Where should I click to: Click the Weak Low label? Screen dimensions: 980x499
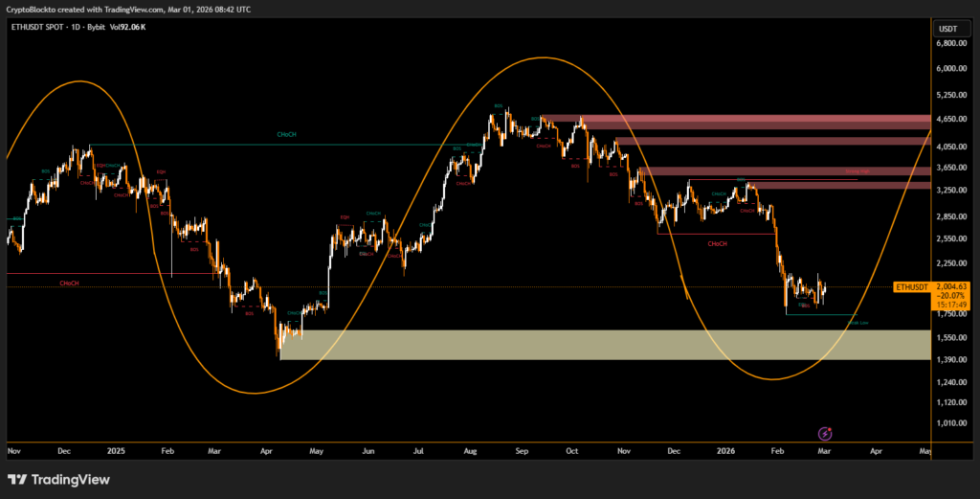click(857, 323)
